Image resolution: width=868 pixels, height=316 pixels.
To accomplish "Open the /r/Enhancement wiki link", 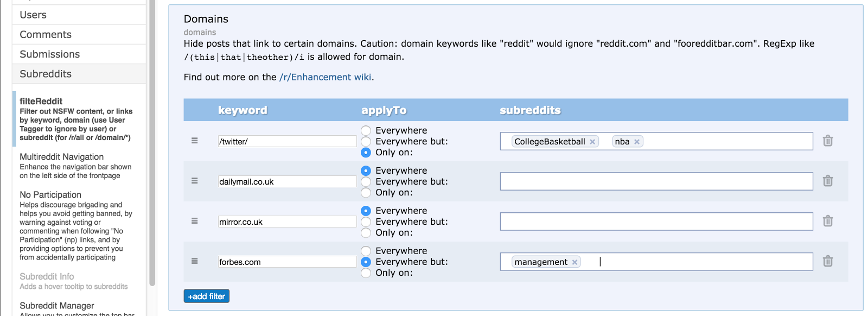I will click(325, 77).
